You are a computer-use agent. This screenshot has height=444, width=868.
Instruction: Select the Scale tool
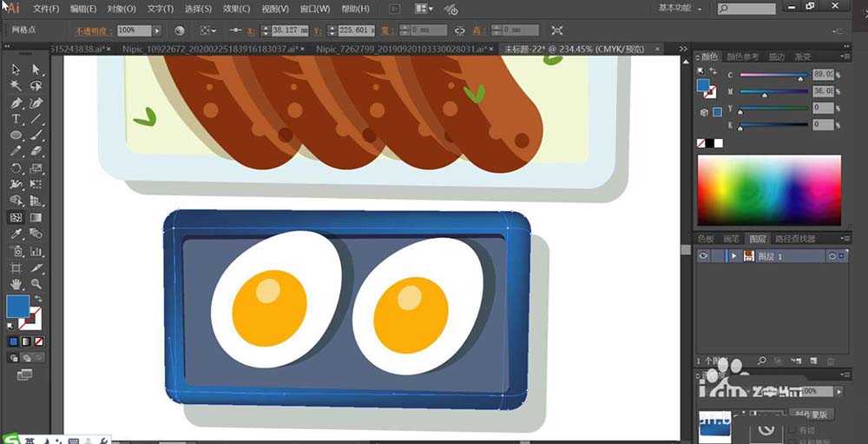coord(36,168)
